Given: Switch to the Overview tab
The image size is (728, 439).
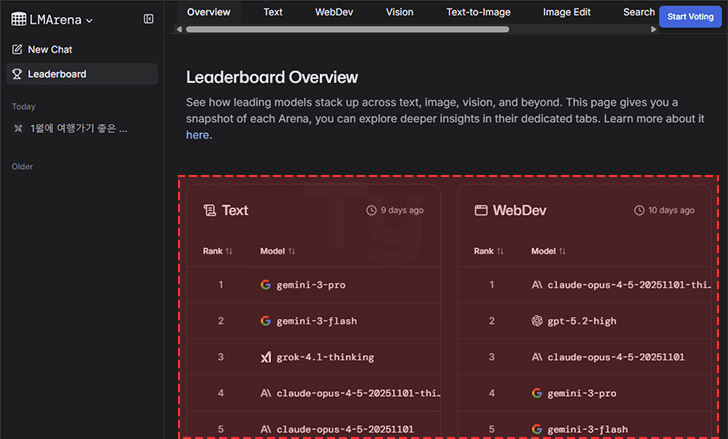Looking at the screenshot, I should point(208,12).
